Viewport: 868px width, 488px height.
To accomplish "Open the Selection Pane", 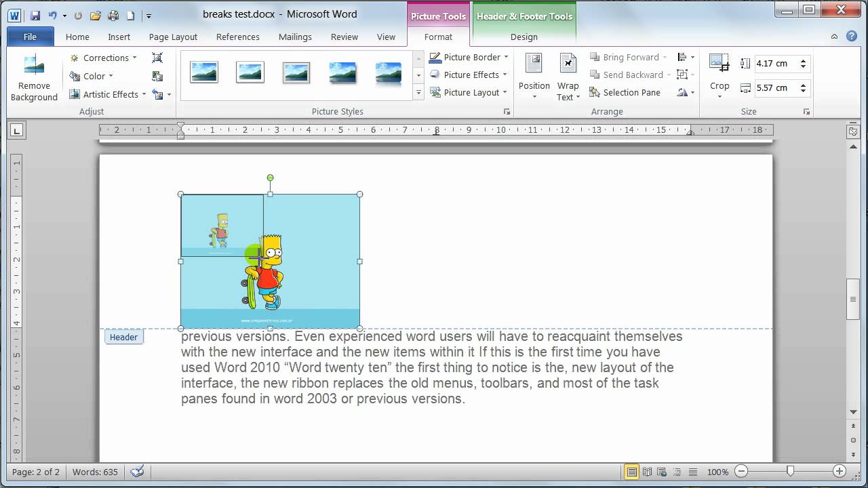I will (x=625, y=92).
